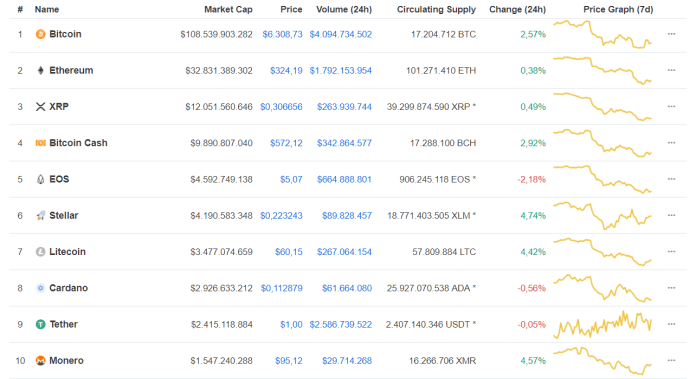This screenshot has height=379, width=696.
Task: Sort by the Name column header
Action: [47, 9]
